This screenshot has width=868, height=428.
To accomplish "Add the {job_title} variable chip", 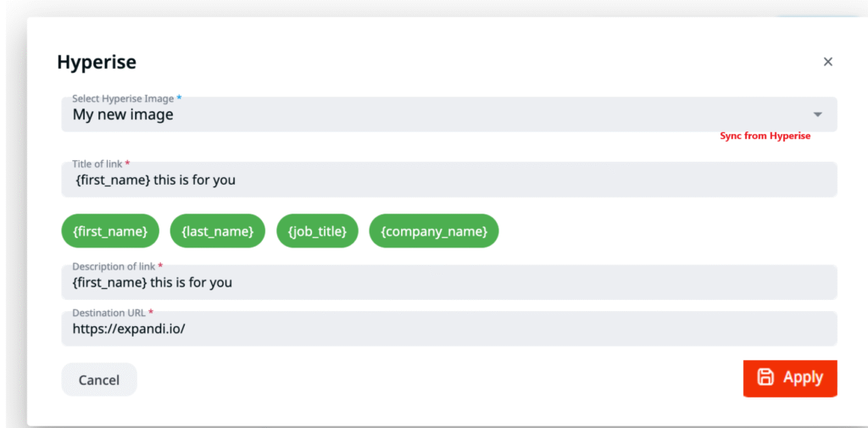I will click(317, 231).
